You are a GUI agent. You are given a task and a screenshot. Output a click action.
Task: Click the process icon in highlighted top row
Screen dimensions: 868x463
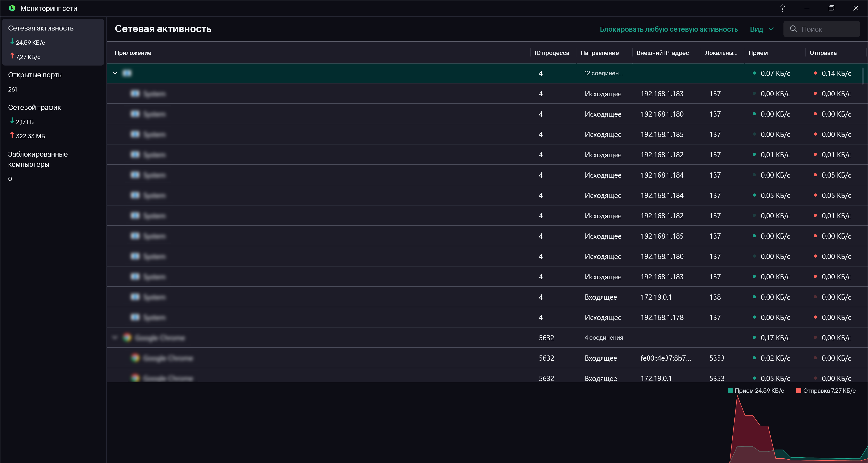click(x=127, y=73)
